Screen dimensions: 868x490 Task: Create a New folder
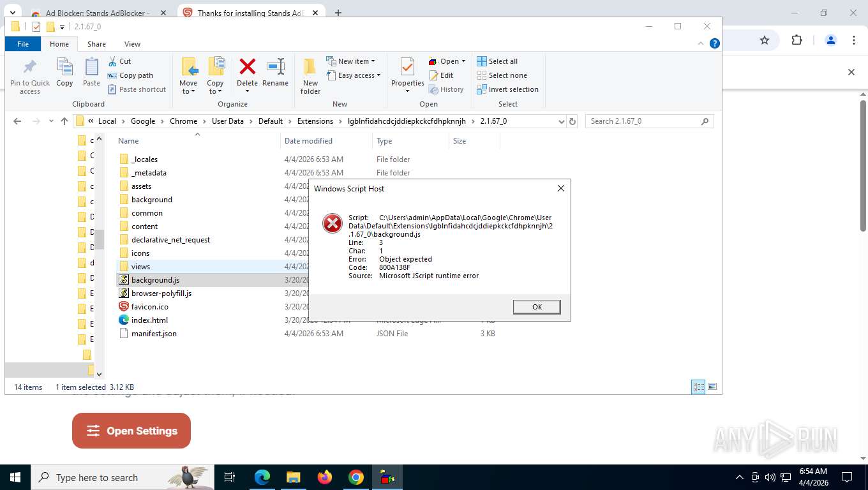[310, 77]
